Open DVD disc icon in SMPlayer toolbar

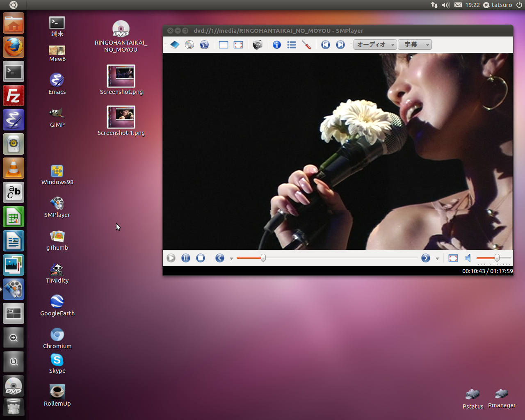tap(189, 45)
